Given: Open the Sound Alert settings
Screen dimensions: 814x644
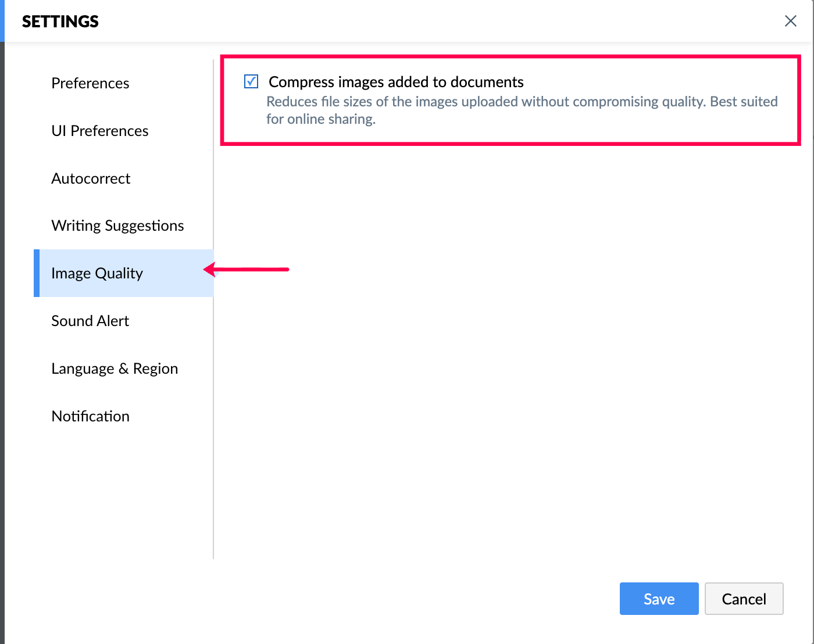Looking at the screenshot, I should (x=90, y=321).
